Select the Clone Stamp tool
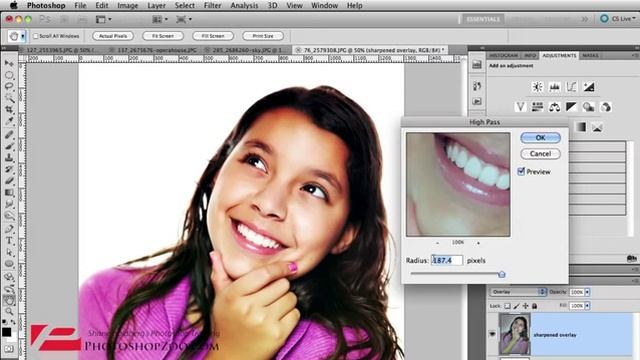 click(9, 157)
